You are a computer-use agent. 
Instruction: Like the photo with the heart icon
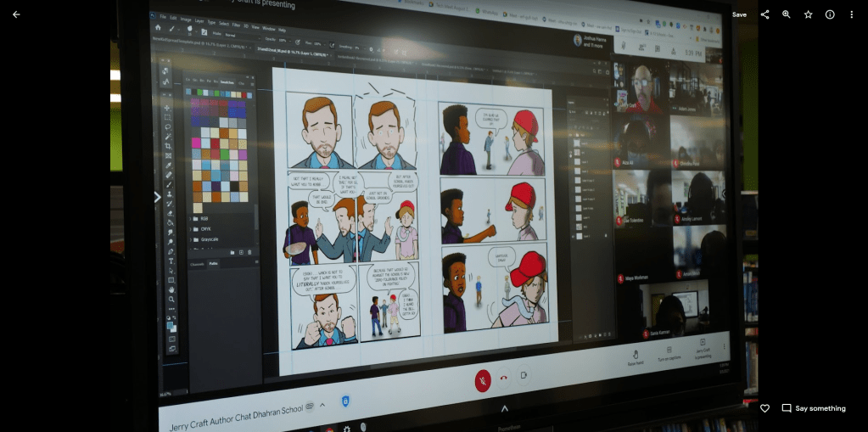click(x=764, y=408)
